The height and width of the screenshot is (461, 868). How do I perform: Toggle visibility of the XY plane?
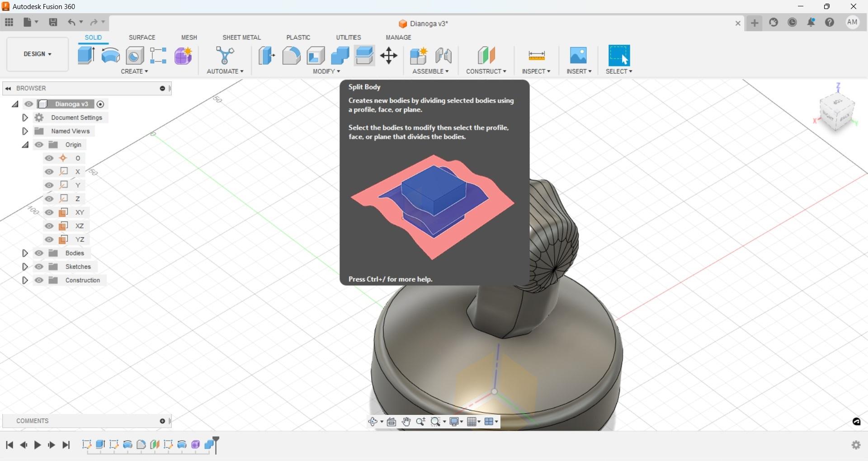click(x=49, y=212)
